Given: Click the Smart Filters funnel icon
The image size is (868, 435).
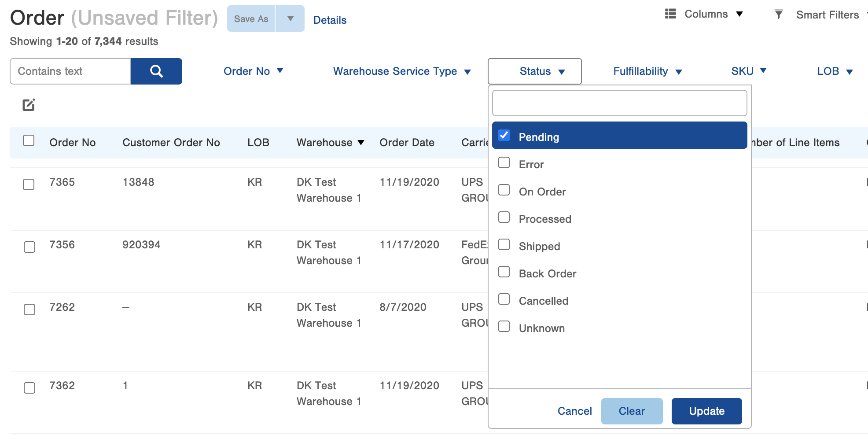Looking at the screenshot, I should point(779,14).
